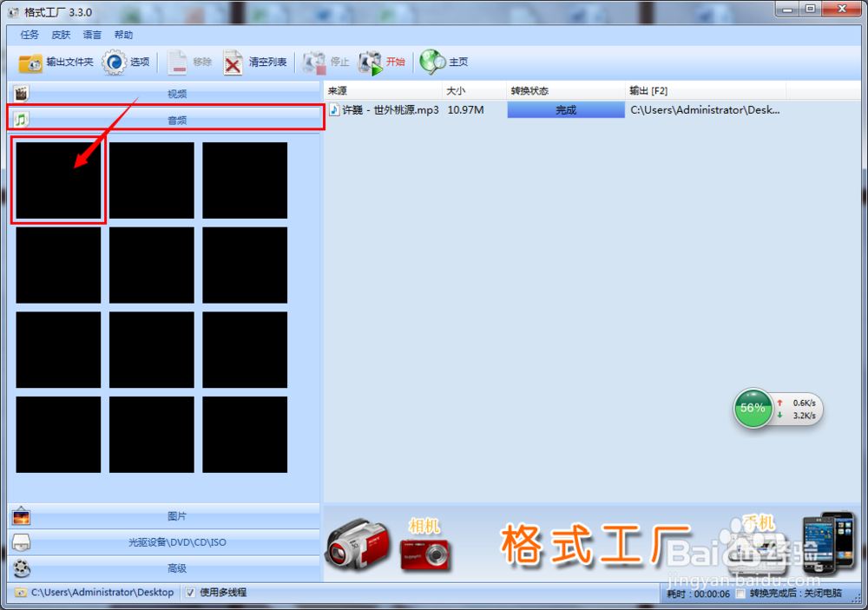The height and width of the screenshot is (610, 868).
Task: Open 选项 options in toolbar
Action: click(x=126, y=62)
